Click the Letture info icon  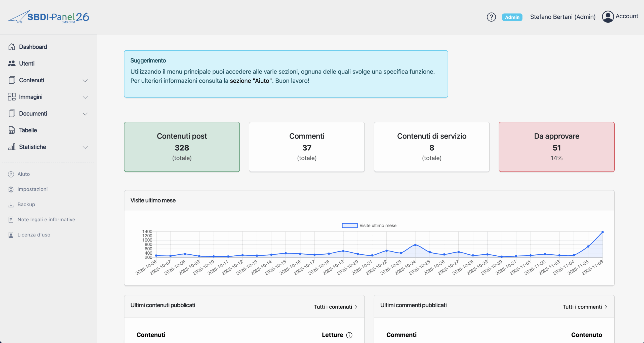(x=349, y=335)
